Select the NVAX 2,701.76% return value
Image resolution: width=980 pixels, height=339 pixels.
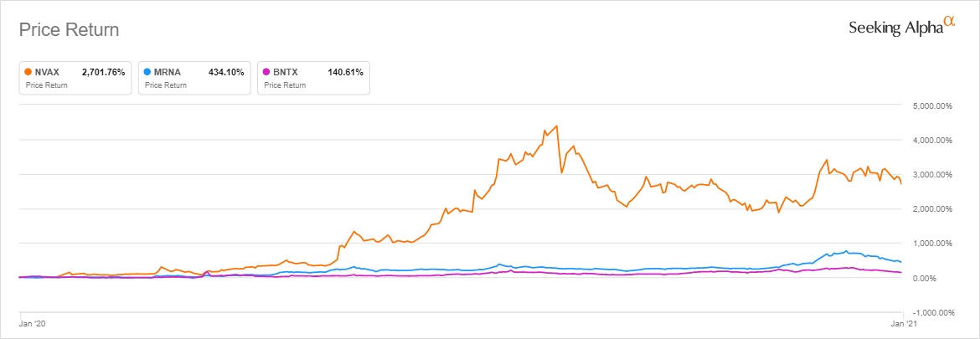click(x=101, y=73)
